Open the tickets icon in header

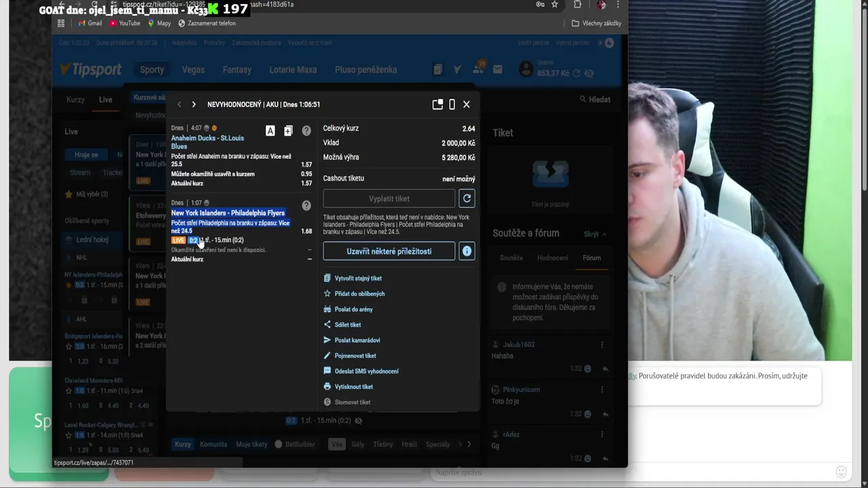click(x=438, y=69)
